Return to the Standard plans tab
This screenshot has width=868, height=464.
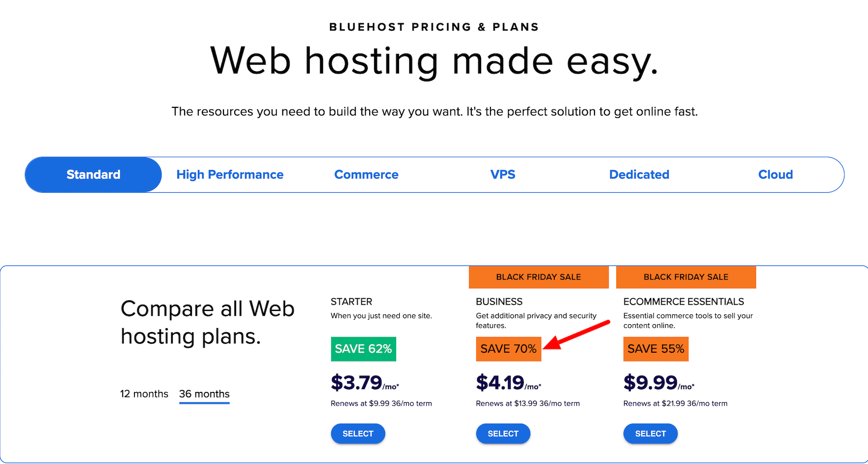[x=93, y=174]
